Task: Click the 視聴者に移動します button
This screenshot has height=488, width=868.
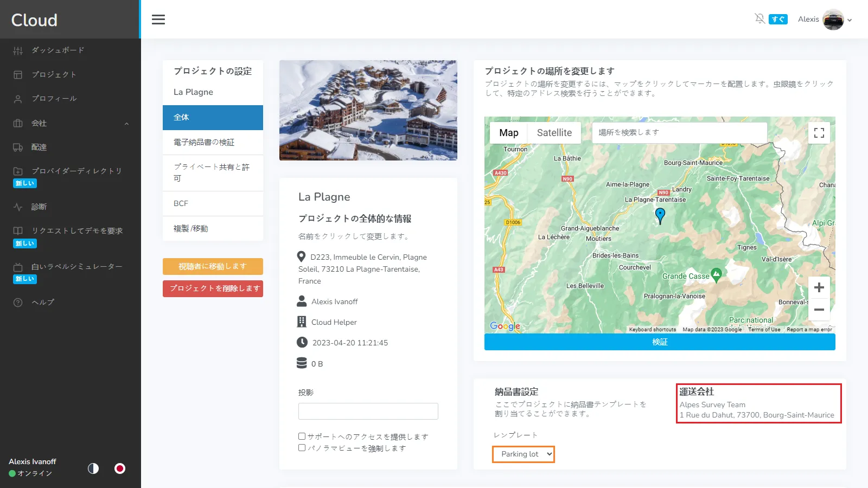Action: pyautogui.click(x=213, y=266)
